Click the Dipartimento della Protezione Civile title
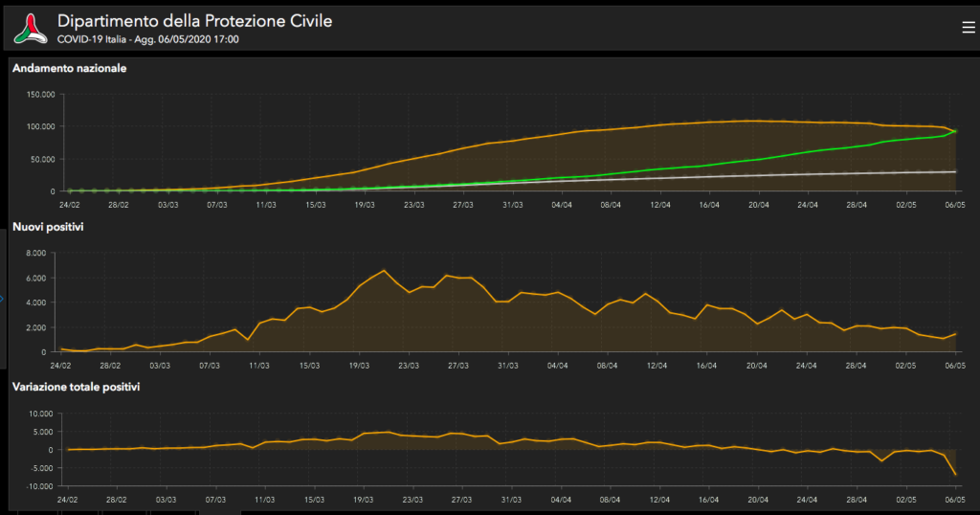Image resolution: width=980 pixels, height=515 pixels. pos(195,21)
